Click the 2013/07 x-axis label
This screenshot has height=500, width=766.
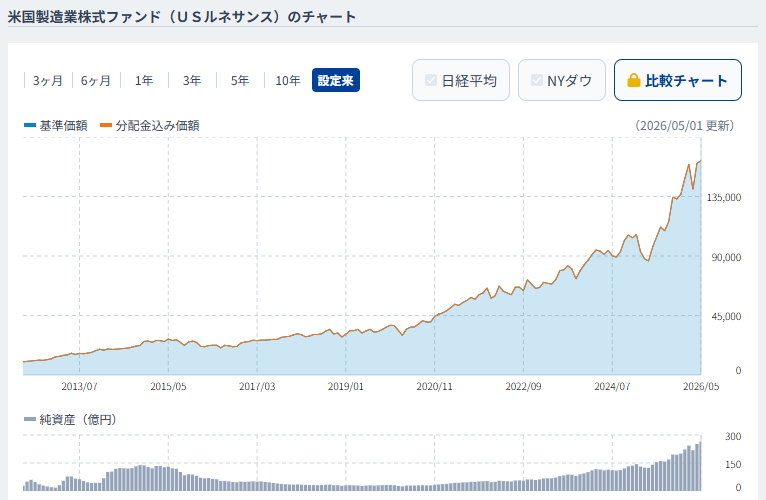[79, 386]
